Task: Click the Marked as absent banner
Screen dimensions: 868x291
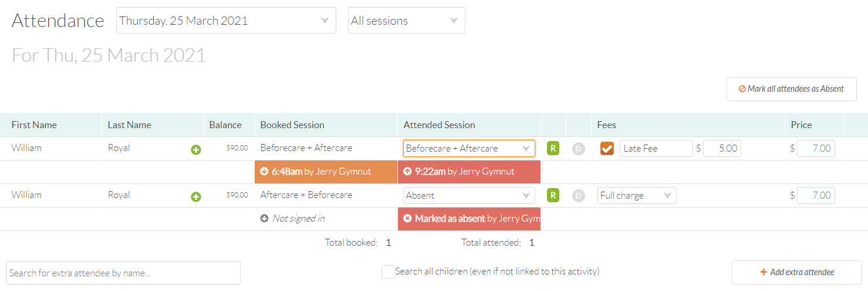Action: [469, 219]
